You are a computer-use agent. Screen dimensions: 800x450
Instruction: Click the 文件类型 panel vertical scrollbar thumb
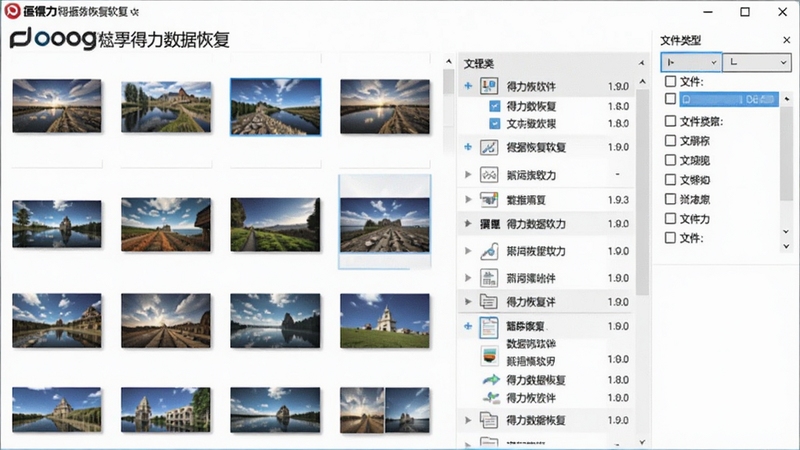coord(786,153)
